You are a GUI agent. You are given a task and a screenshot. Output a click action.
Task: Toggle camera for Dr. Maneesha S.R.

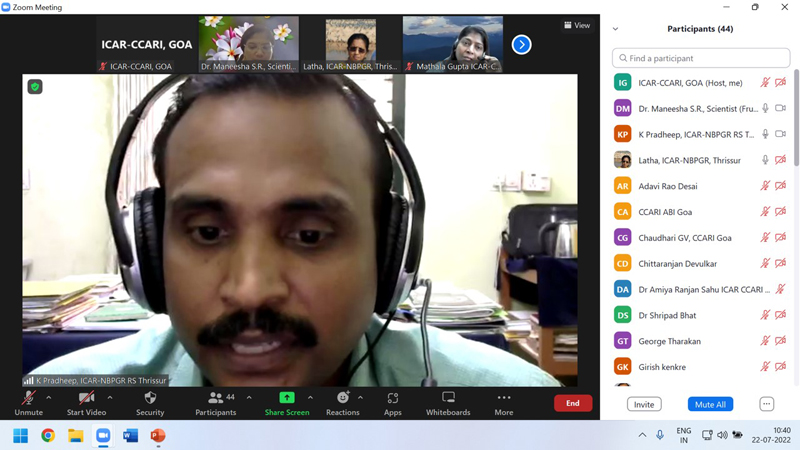pos(780,108)
